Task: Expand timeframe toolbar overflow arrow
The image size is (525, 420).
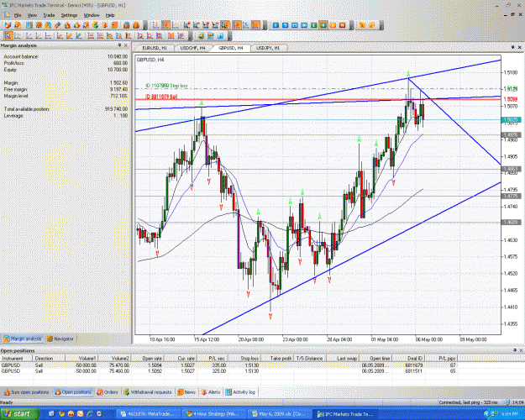Action: click(x=352, y=25)
